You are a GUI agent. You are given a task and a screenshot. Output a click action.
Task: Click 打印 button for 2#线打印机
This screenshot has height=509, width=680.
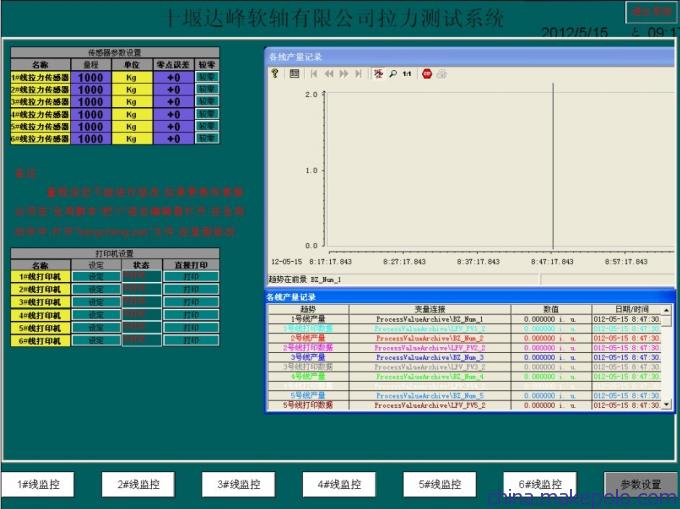tap(191, 289)
